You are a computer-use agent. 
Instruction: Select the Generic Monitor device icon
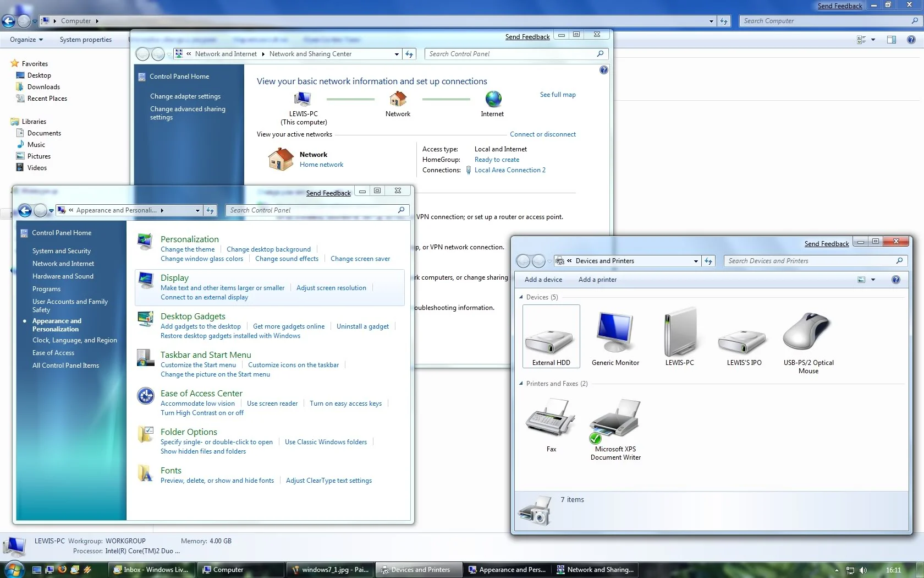pos(615,332)
